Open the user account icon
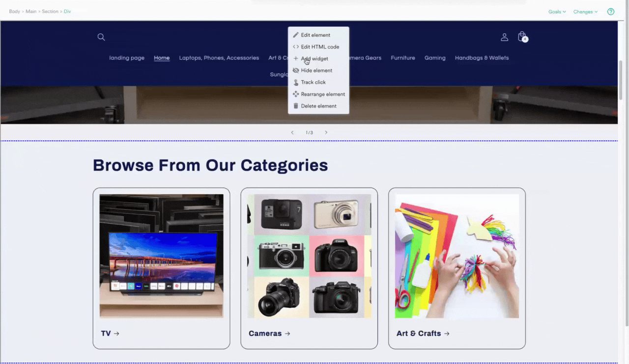Image resolution: width=629 pixels, height=364 pixels. coord(504,37)
